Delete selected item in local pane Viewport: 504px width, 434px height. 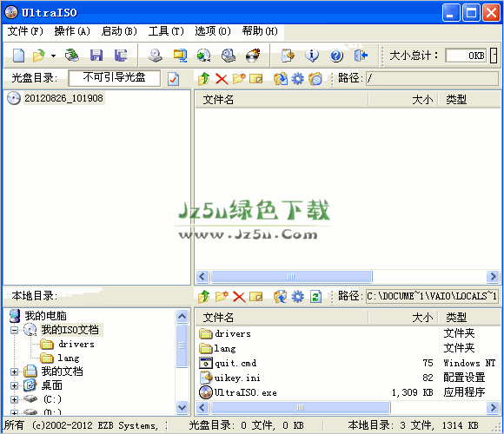point(239,297)
